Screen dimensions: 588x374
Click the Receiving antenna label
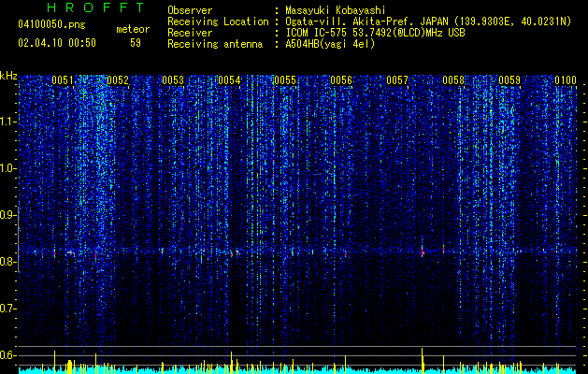[x=215, y=44]
